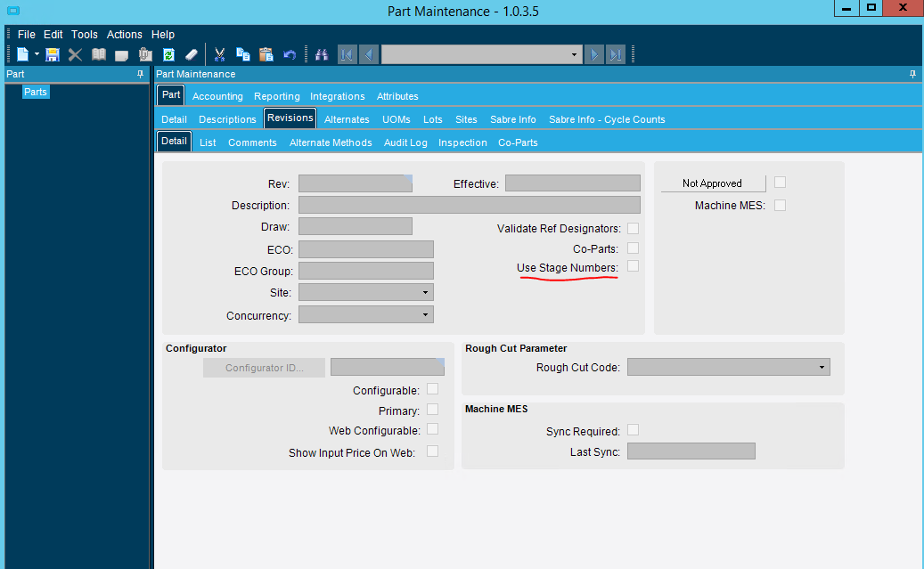Toggle the Sync Required checkbox
Image resolution: width=924 pixels, height=569 pixels.
pyautogui.click(x=633, y=429)
